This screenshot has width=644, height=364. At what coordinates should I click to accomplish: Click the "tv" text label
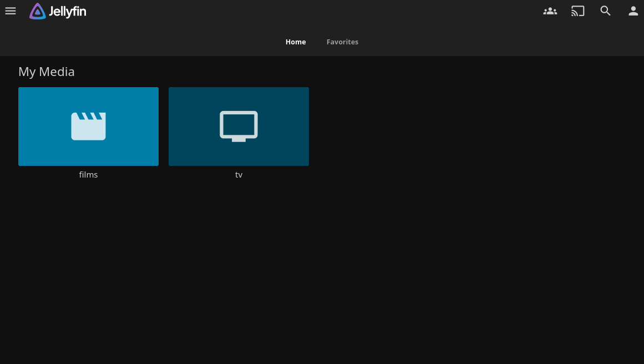(239, 175)
